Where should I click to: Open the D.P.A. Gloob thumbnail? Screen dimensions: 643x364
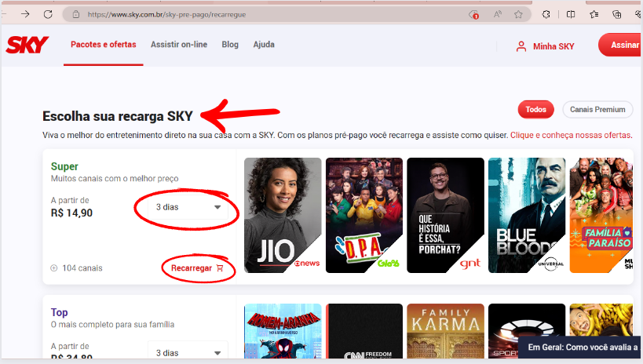pyautogui.click(x=364, y=215)
